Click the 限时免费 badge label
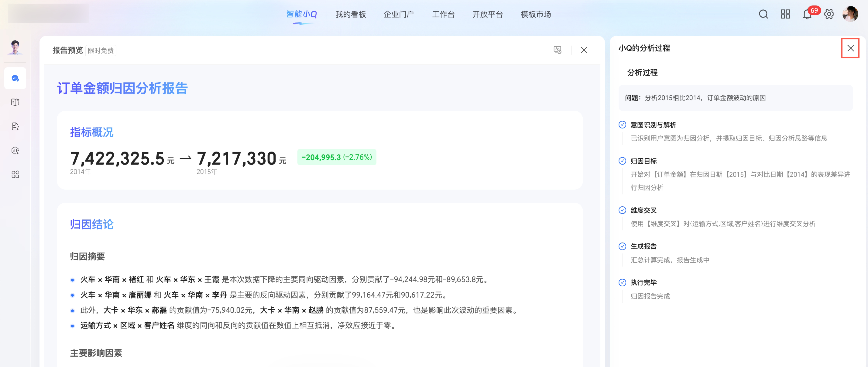This screenshot has width=868, height=367. click(x=100, y=51)
